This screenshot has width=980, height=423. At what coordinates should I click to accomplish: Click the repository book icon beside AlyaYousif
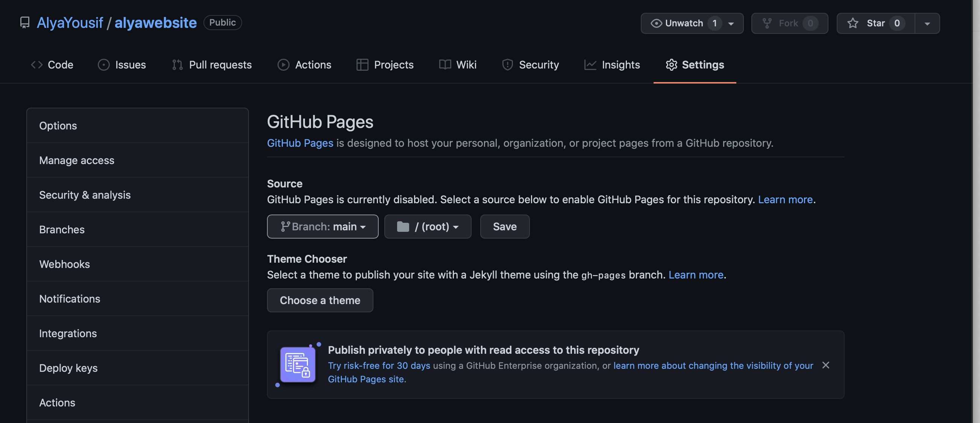25,23
